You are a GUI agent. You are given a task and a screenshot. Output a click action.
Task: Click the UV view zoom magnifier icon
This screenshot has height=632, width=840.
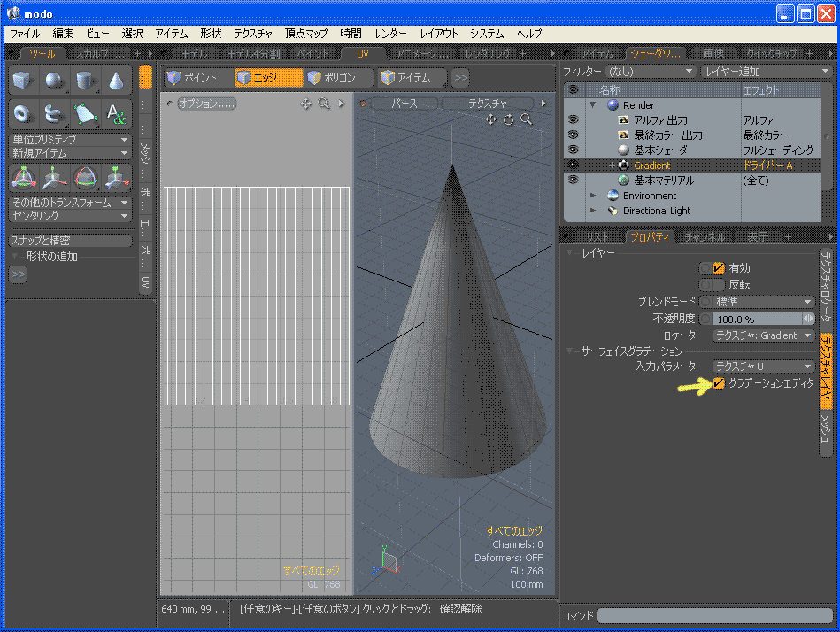[324, 104]
